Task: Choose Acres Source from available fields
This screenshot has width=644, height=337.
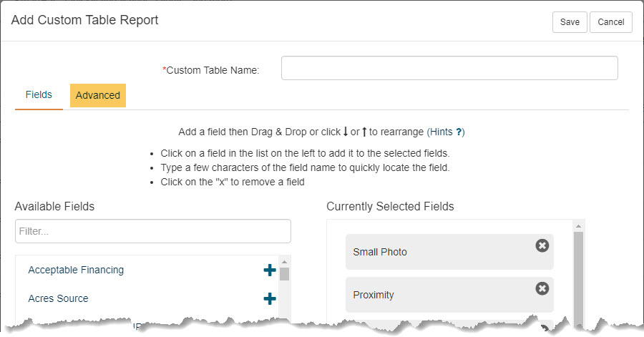Action: (59, 298)
